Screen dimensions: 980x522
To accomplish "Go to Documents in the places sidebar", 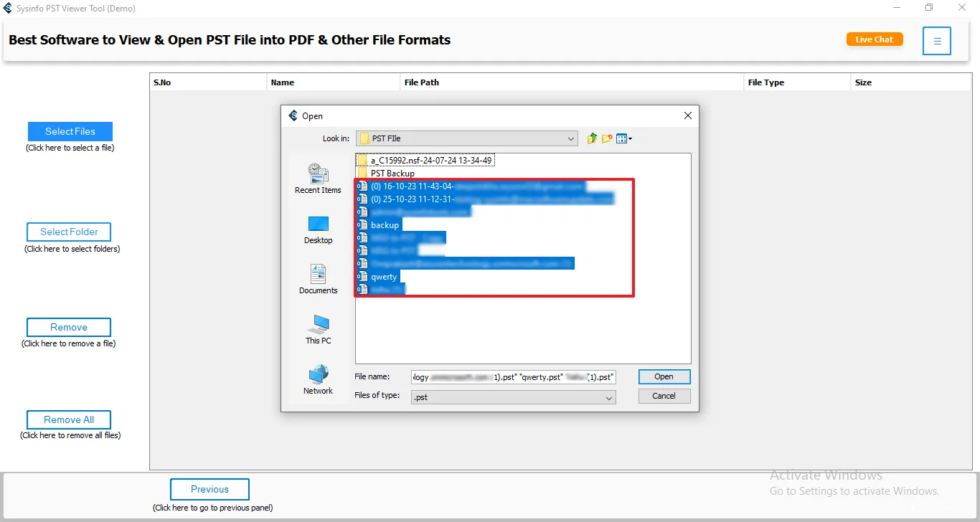I will coord(318,280).
